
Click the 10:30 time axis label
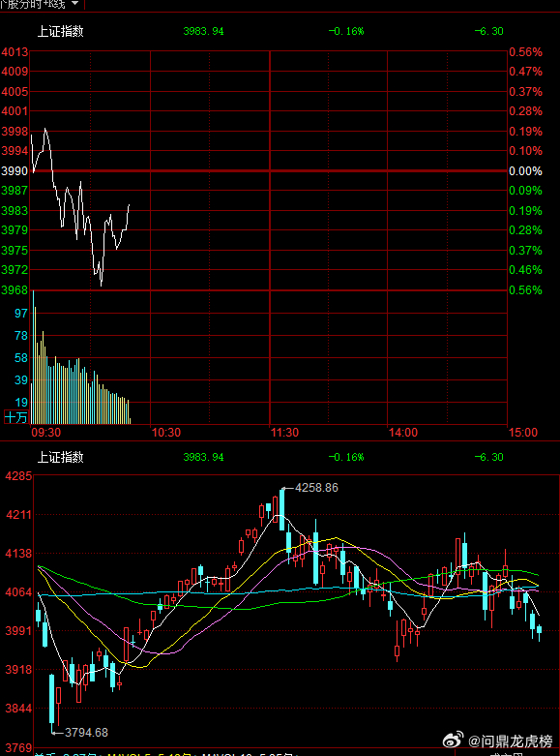[166, 433]
